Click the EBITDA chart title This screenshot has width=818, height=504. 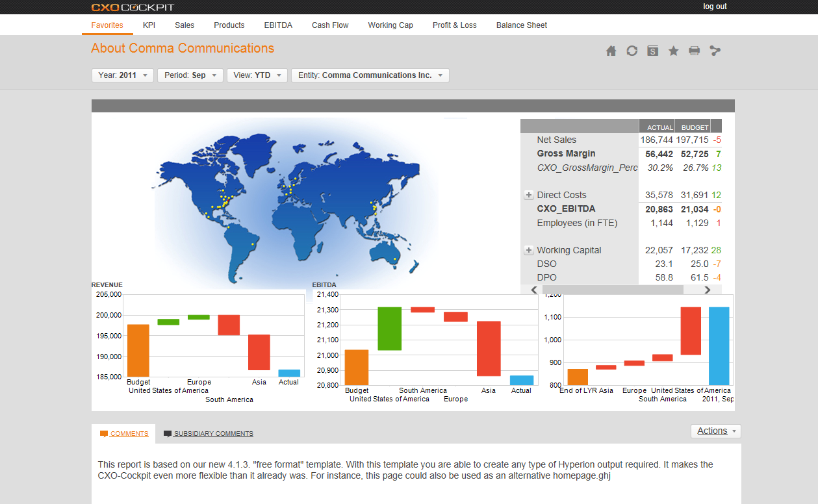[x=324, y=284]
